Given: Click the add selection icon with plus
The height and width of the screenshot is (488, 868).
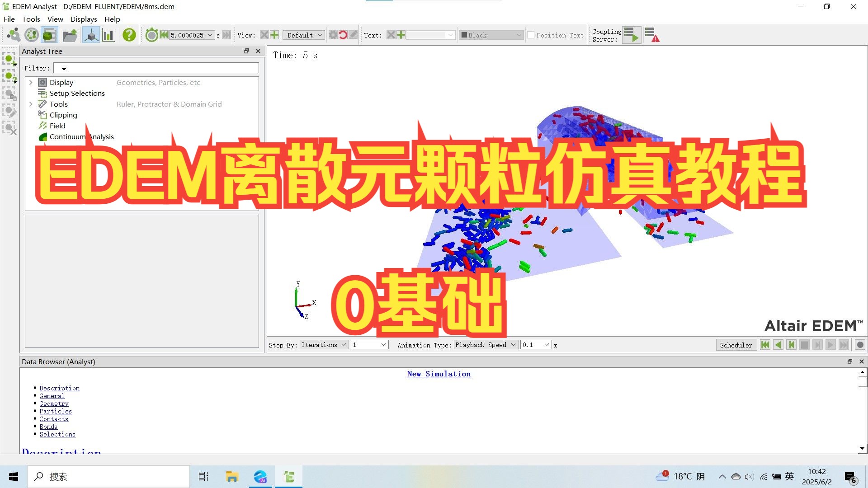Looking at the screenshot, I should tap(9, 59).
